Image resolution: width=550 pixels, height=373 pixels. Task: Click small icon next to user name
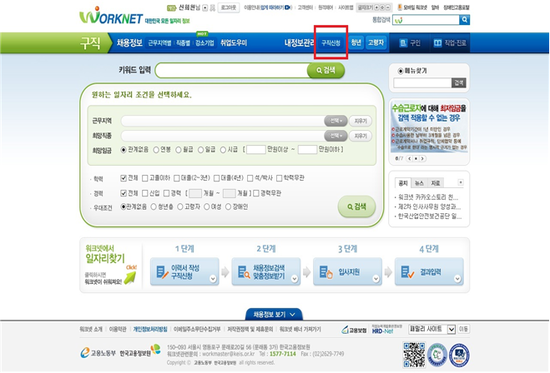[x=205, y=8]
